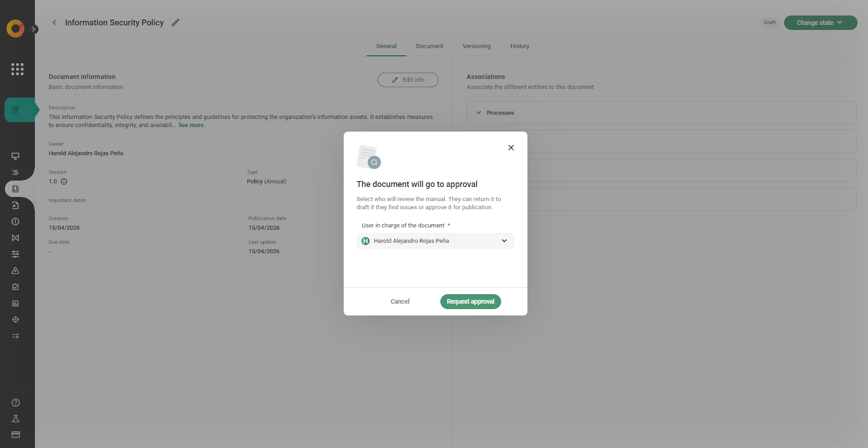This screenshot has height=448, width=868.
Task: Open the lab flask icon in sidebar
Action: click(16, 419)
